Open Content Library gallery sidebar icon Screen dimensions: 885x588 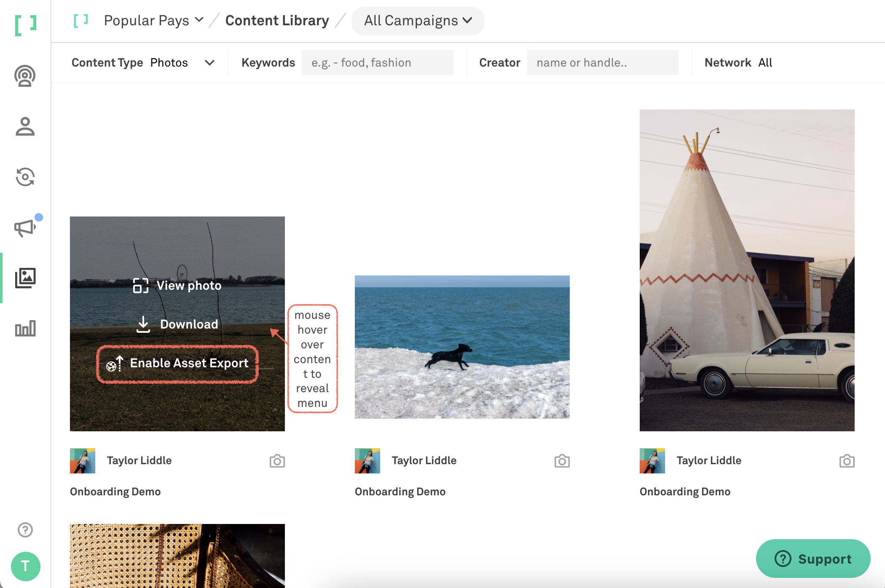[25, 278]
